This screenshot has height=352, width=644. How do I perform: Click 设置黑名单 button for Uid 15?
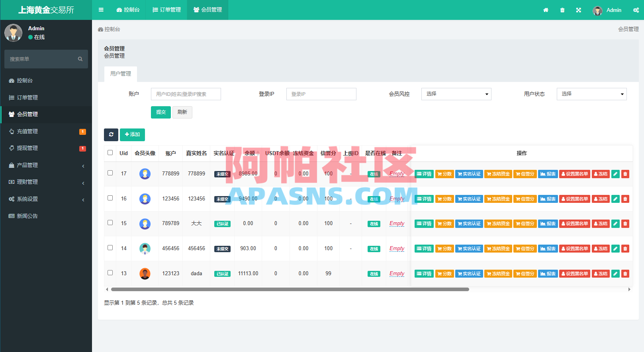(575, 224)
